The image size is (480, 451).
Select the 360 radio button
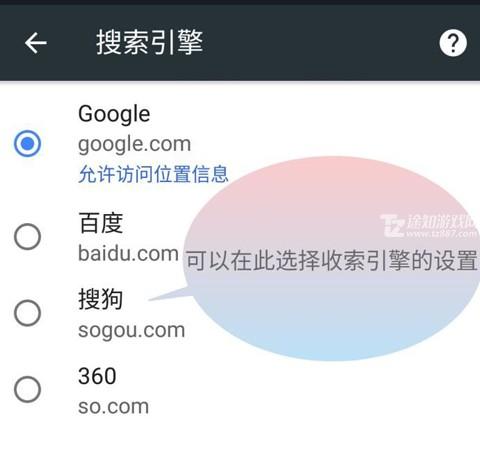[x=28, y=389]
